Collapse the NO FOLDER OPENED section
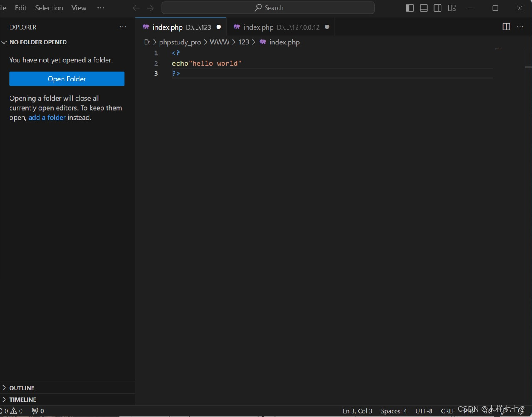The width and height of the screenshot is (532, 417). (x=67, y=42)
